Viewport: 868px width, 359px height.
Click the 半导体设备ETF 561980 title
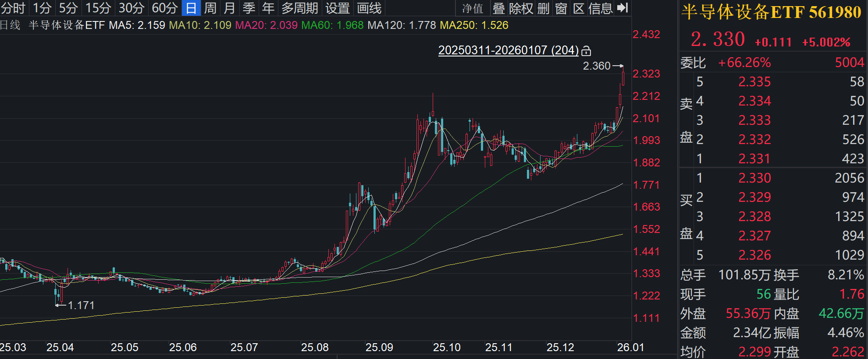[772, 12]
